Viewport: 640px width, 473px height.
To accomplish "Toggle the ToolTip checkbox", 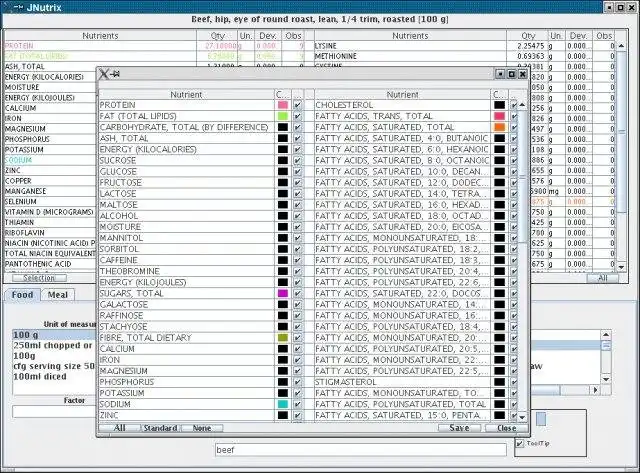I will point(520,443).
